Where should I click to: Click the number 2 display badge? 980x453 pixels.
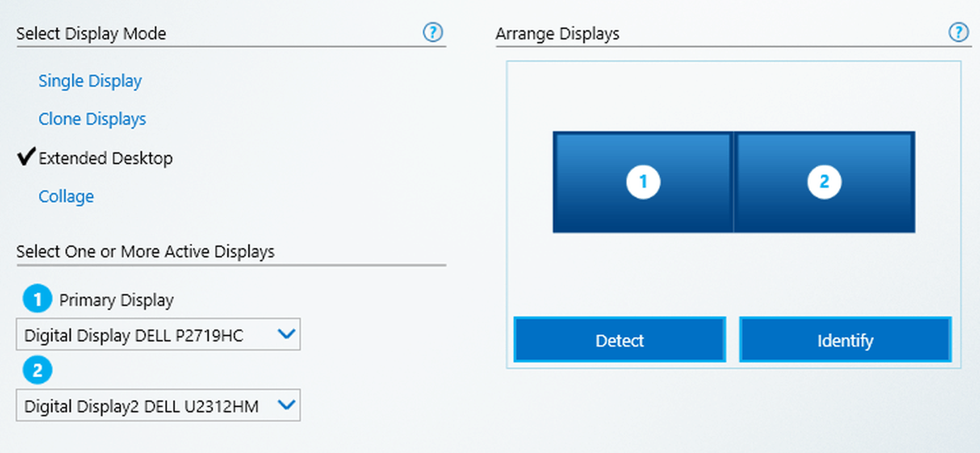(37, 370)
